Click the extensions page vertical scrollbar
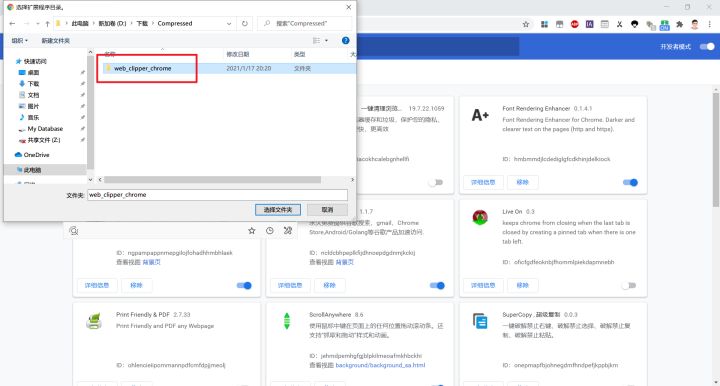Image resolution: width=720 pixels, height=386 pixels. (x=716, y=149)
